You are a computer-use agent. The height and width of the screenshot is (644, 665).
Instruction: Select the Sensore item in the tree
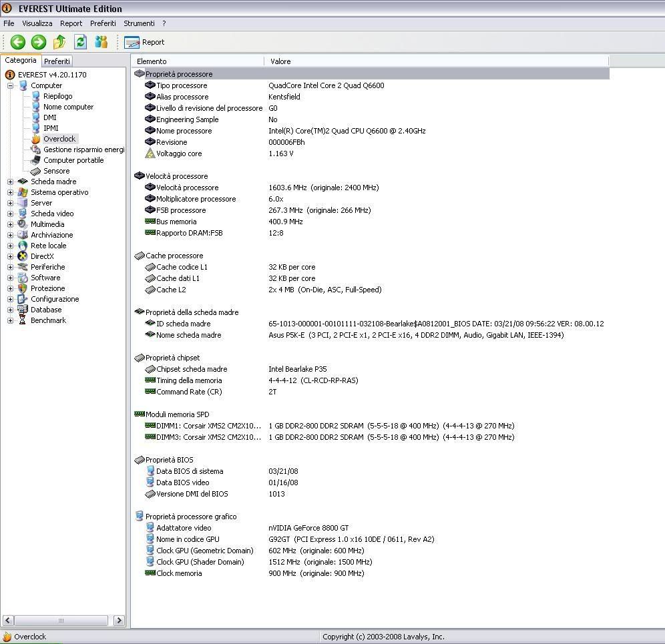point(56,171)
